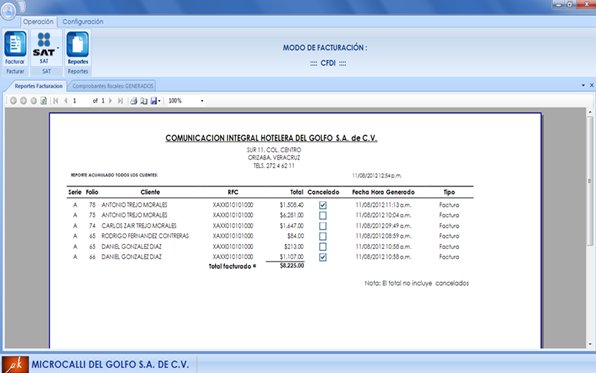Toggle Cancelado checkbox for folio 75
The image size is (596, 373).
[323, 216]
